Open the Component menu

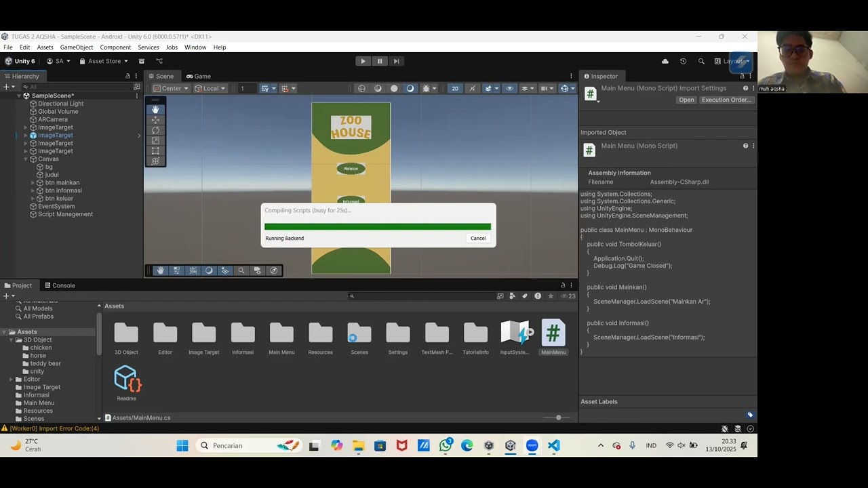click(x=115, y=47)
